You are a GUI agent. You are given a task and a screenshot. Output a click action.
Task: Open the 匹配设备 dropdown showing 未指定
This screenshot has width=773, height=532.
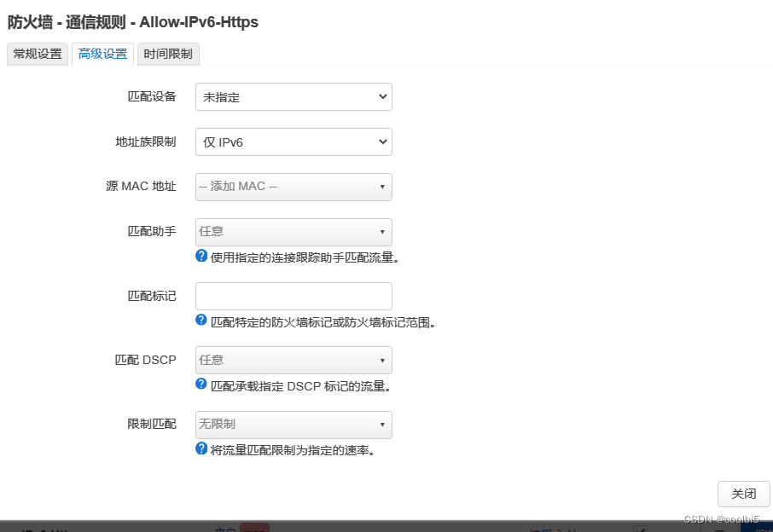[294, 96]
